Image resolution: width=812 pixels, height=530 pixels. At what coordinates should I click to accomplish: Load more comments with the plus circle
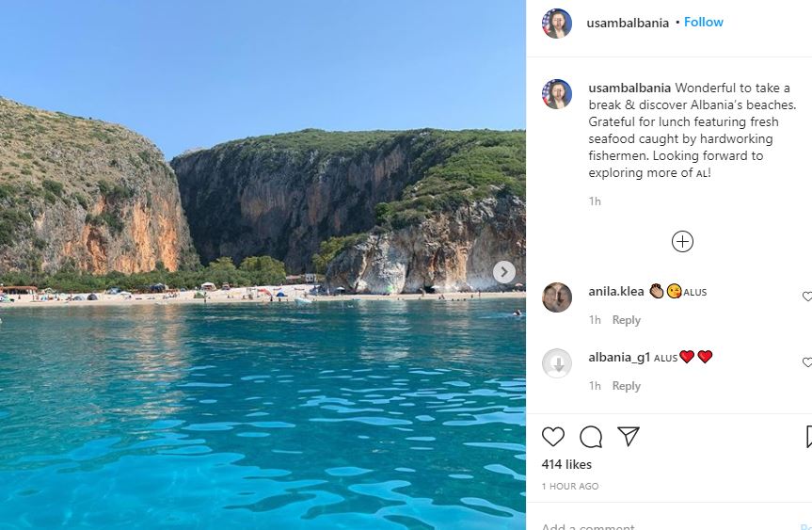pyautogui.click(x=682, y=242)
